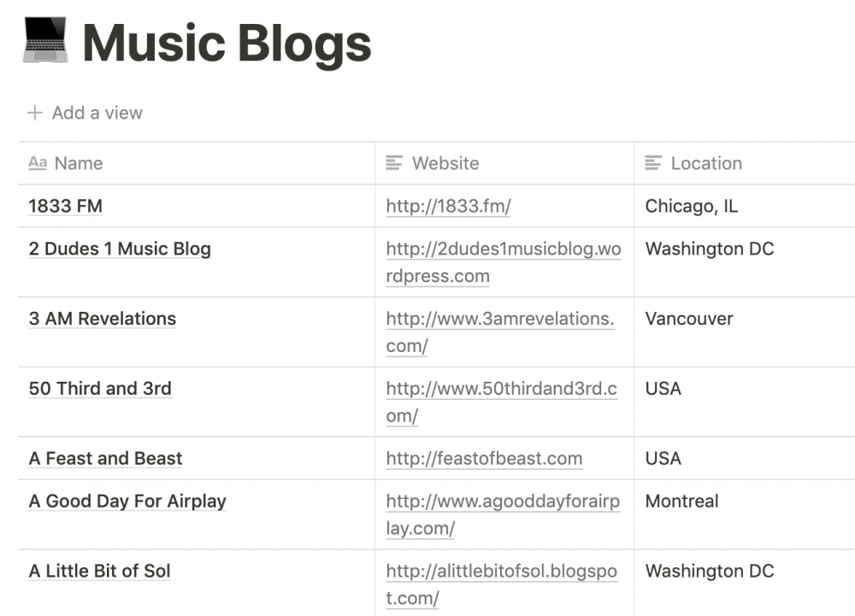Open the 50 Third and 3rd page
Image resolution: width=855 pixels, height=616 pixels.
point(100,388)
